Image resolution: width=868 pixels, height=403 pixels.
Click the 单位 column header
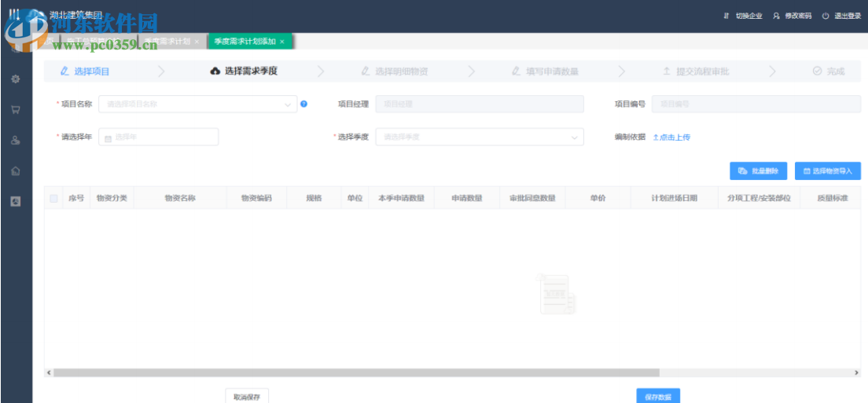[355, 199]
